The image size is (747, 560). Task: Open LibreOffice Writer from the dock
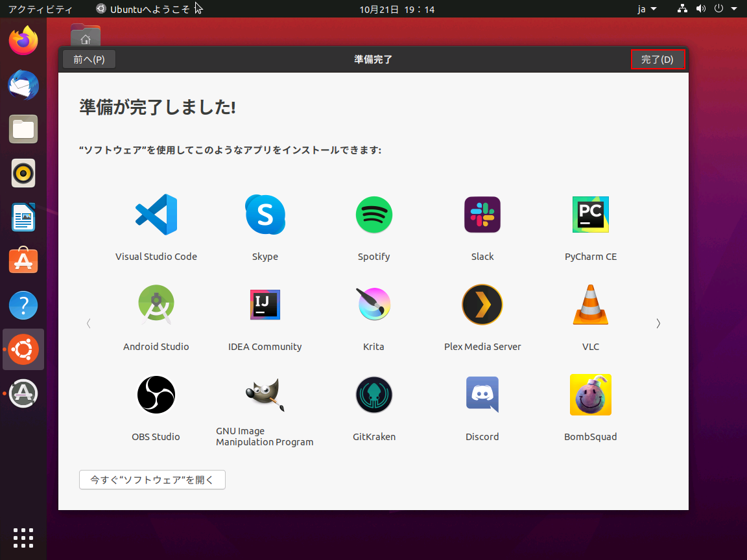[23, 217]
